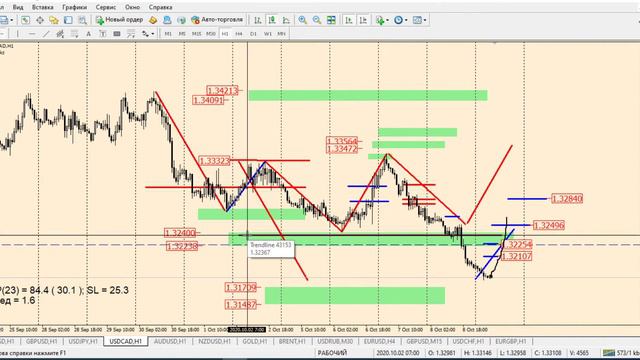Switch to the GBPUSD,M15 chart tab
The width and height of the screenshot is (640, 360).
click(x=424, y=341)
